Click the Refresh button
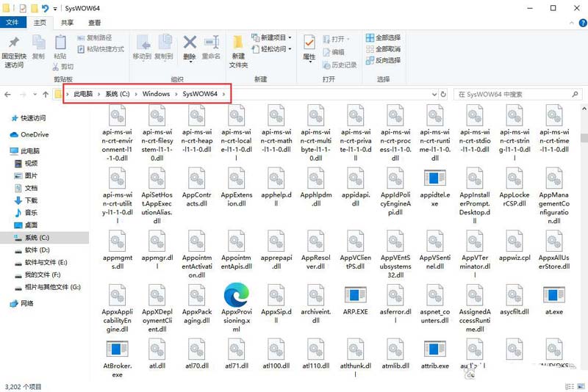 pyautogui.click(x=443, y=95)
